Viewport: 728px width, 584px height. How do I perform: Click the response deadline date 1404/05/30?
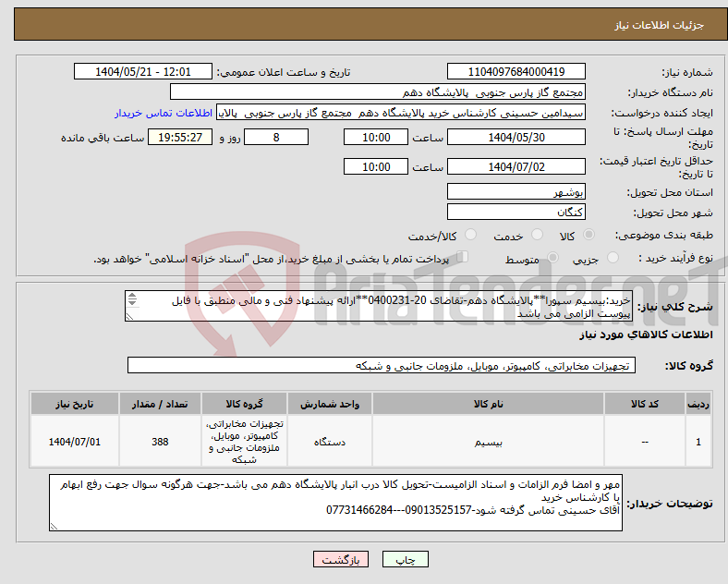pos(516,138)
